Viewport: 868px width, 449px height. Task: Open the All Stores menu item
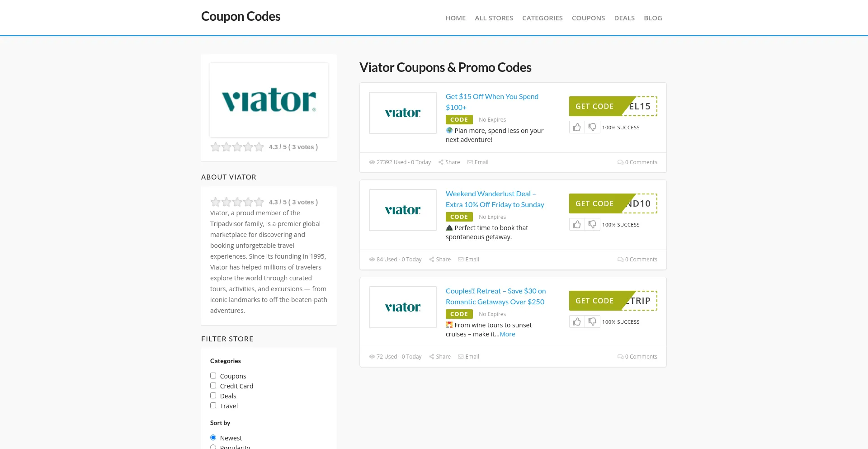[x=494, y=18]
